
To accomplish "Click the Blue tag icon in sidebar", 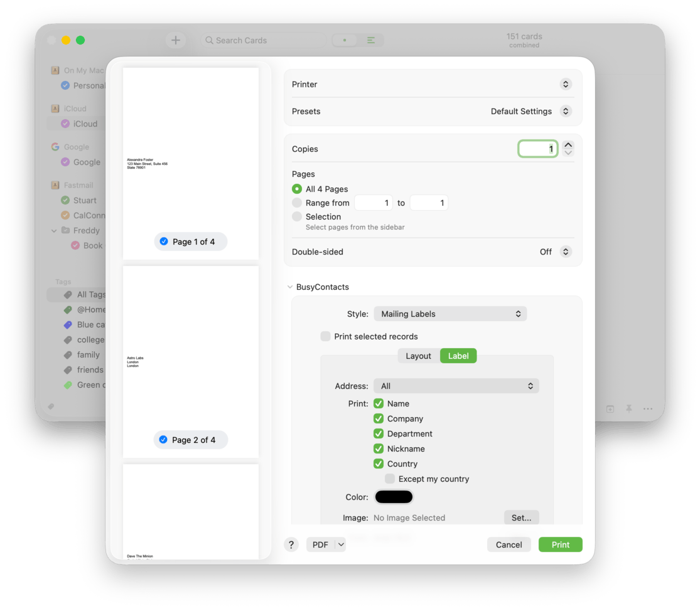I will (x=68, y=325).
